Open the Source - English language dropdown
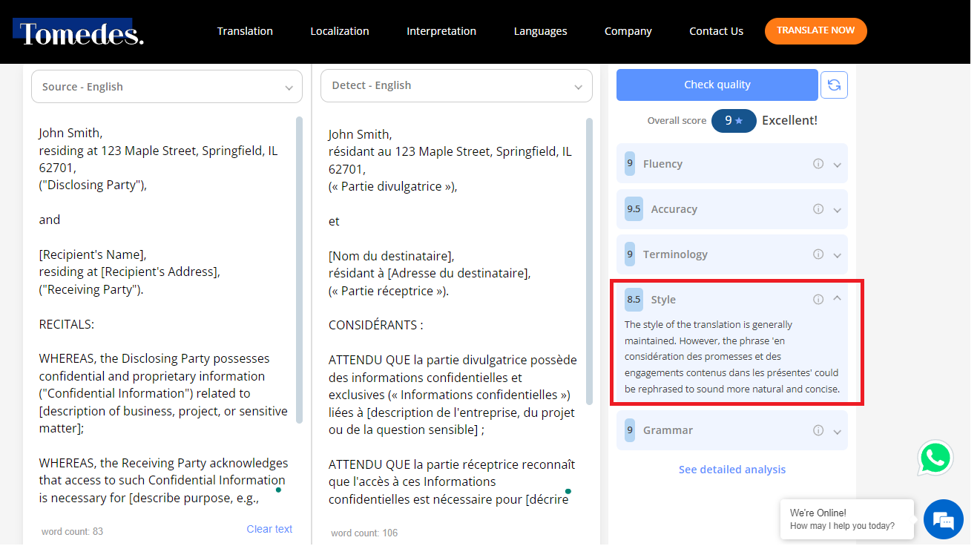The image size is (980, 546). (x=167, y=87)
